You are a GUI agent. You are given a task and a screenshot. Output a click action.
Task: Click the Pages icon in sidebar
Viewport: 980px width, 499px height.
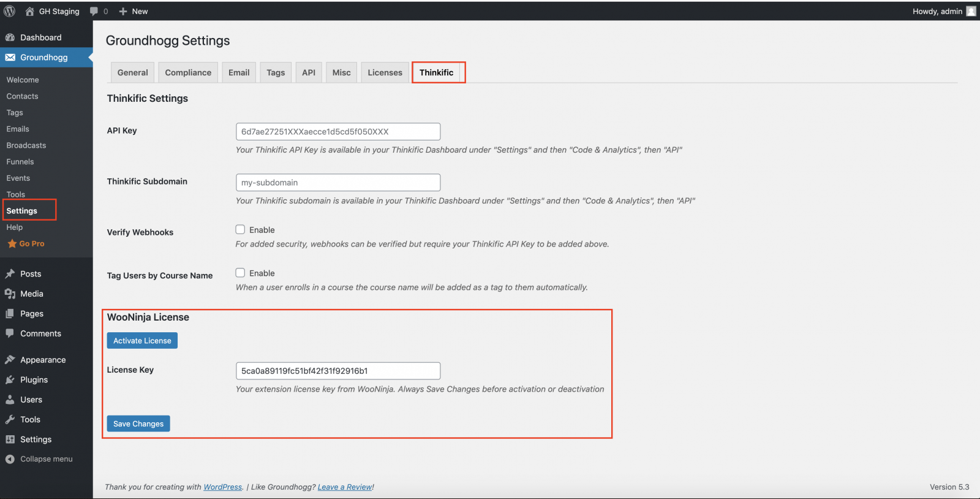point(10,314)
